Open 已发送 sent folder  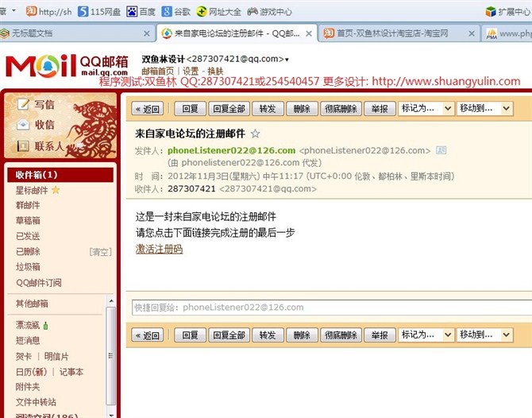28,236
